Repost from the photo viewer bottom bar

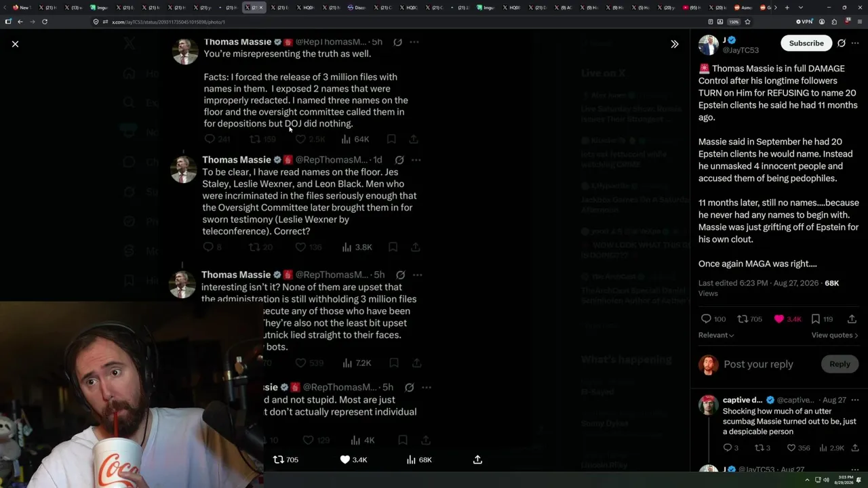click(285, 460)
